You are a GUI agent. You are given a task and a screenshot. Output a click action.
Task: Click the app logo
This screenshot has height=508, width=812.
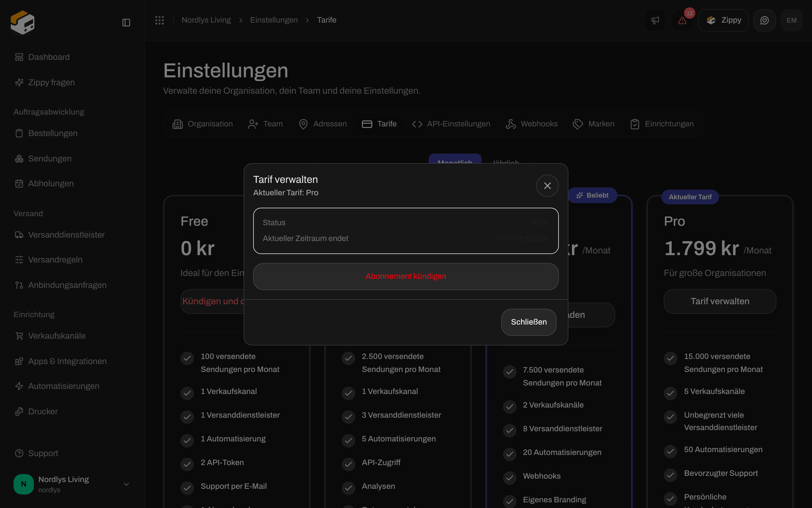point(23,23)
